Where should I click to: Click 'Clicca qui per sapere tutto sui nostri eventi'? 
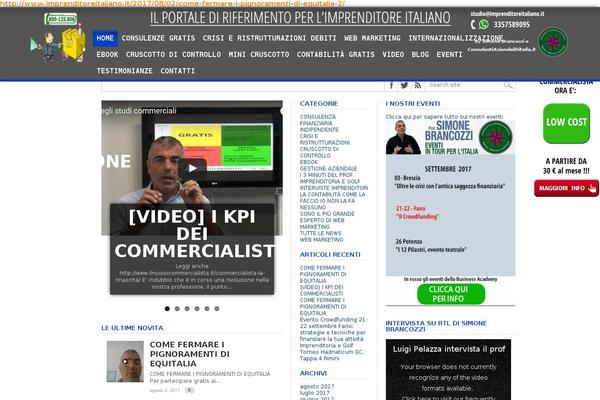tap(444, 117)
